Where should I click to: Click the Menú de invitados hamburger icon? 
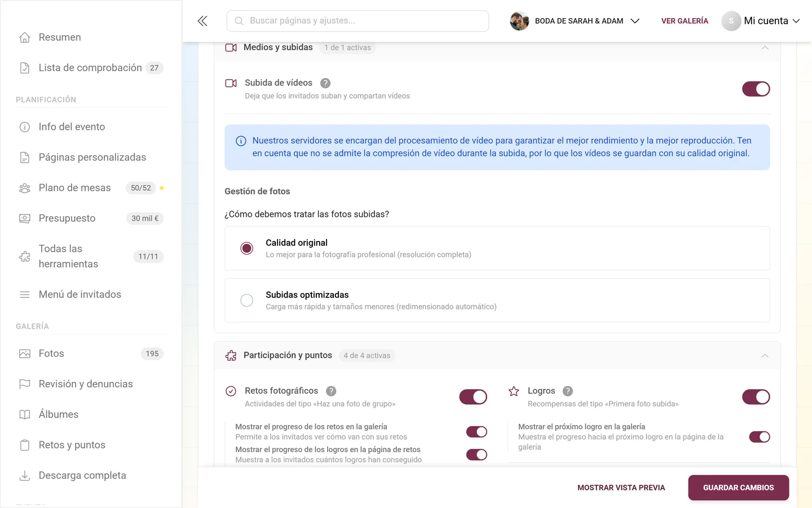click(25, 295)
